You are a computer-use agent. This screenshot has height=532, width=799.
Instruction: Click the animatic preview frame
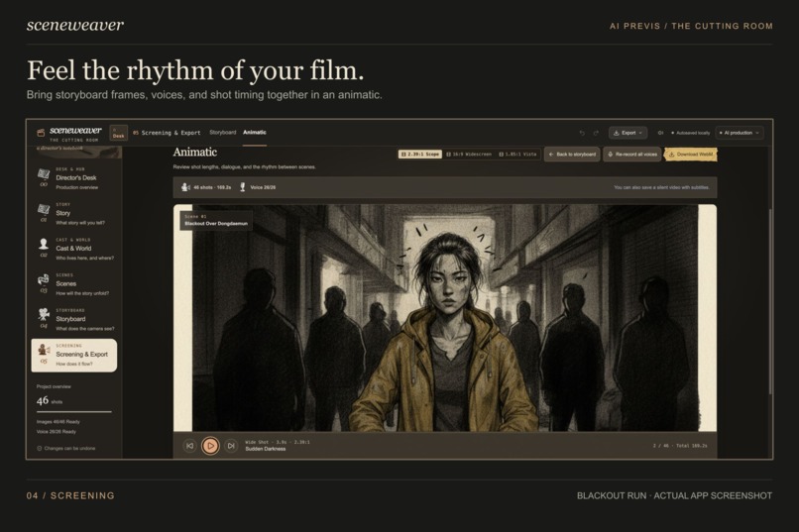pos(445,318)
